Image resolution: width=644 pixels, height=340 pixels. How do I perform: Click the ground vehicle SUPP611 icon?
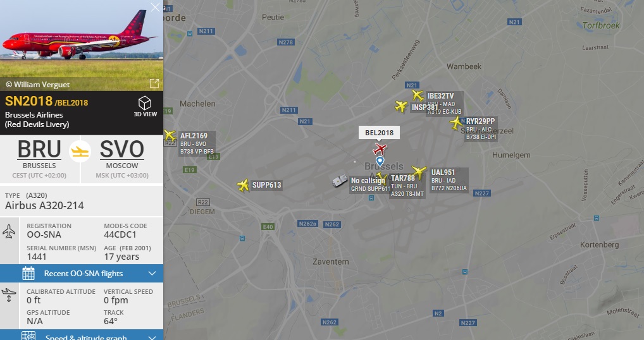click(340, 181)
